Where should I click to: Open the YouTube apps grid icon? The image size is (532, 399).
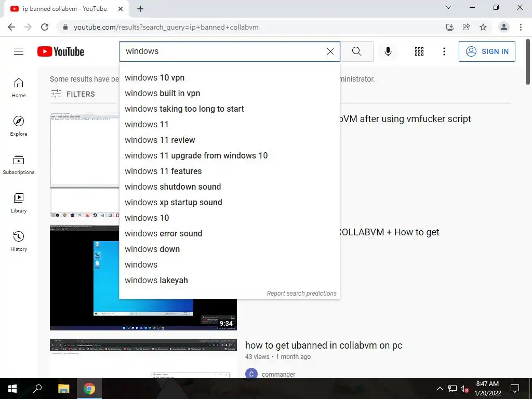(419, 51)
